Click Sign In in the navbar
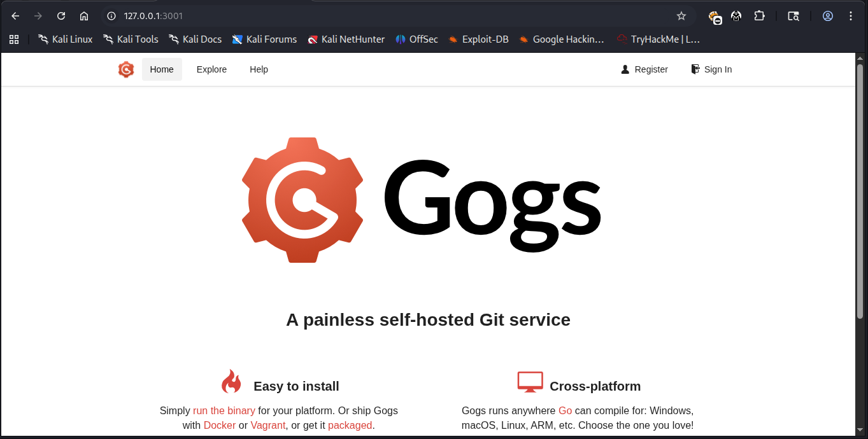 pyautogui.click(x=711, y=69)
